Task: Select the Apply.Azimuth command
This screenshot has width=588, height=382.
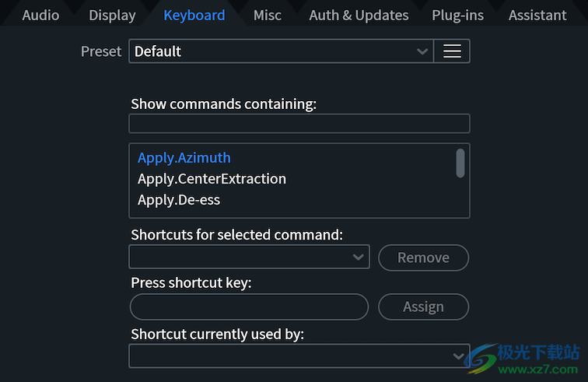Action: pyautogui.click(x=184, y=158)
